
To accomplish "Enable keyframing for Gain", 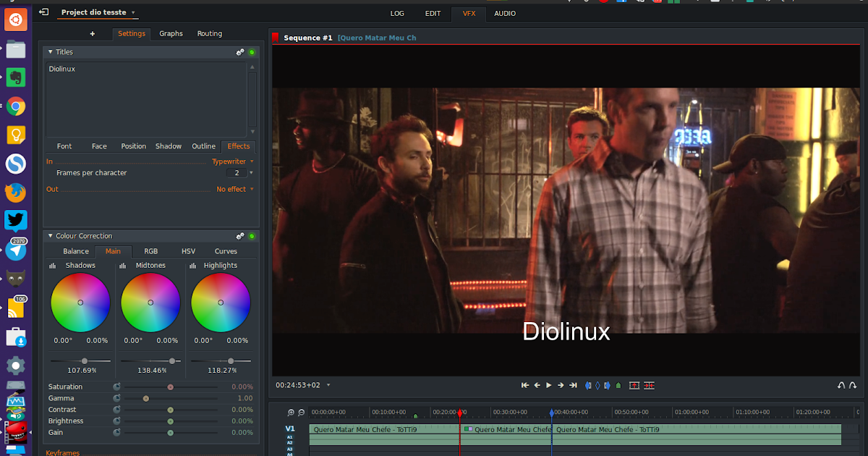I will (116, 433).
